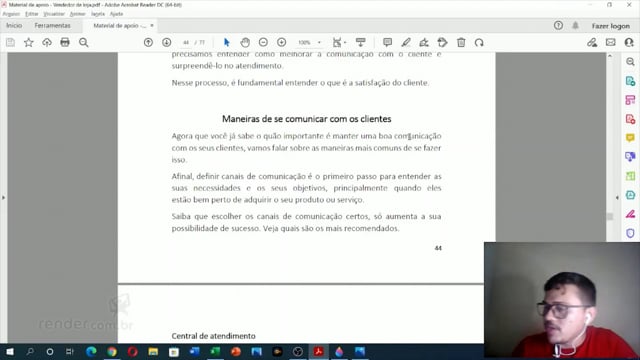Open the Assinar menu
Screen dimensions: 640x360
click(x=77, y=14)
